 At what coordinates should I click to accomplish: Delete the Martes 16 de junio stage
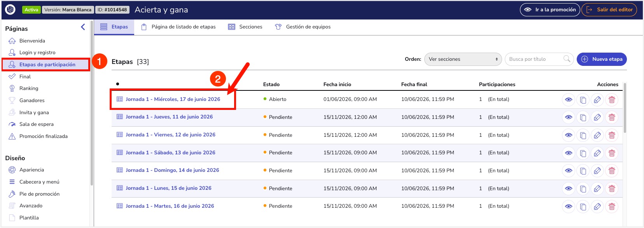click(x=612, y=207)
